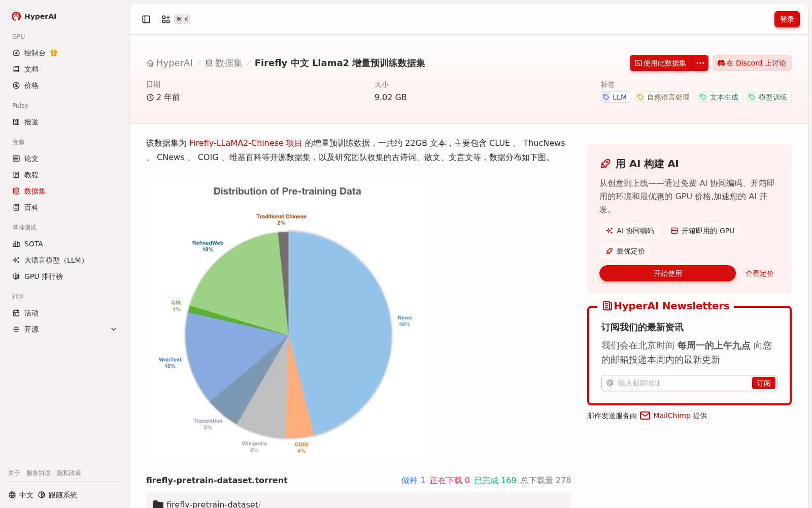Toggle the sidebar panel icon

point(146,19)
